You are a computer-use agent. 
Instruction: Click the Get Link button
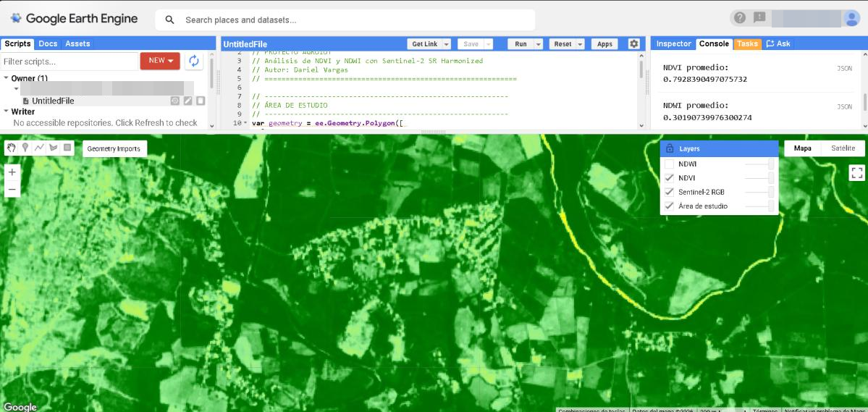425,43
